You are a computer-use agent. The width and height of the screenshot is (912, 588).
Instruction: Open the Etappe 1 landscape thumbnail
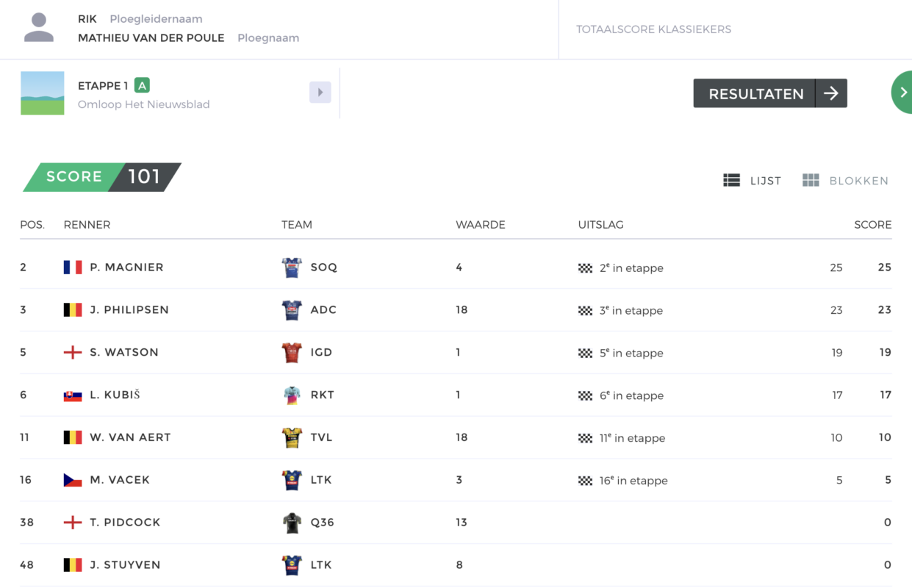(43, 93)
